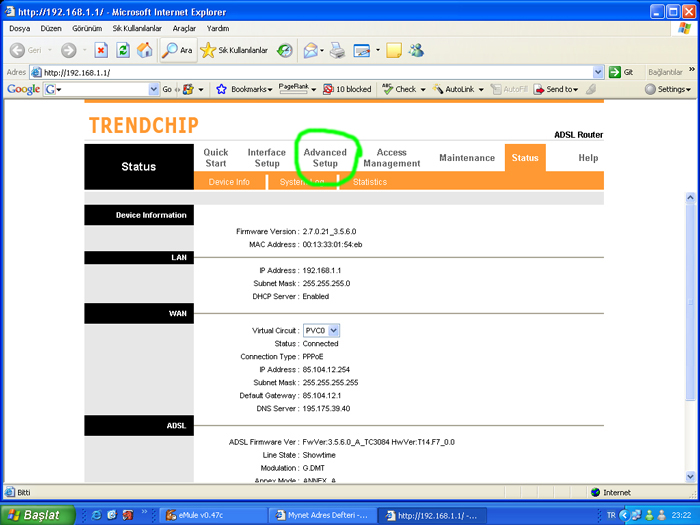
Task: Expand taskbar quick launch chevron
Action: point(144,512)
